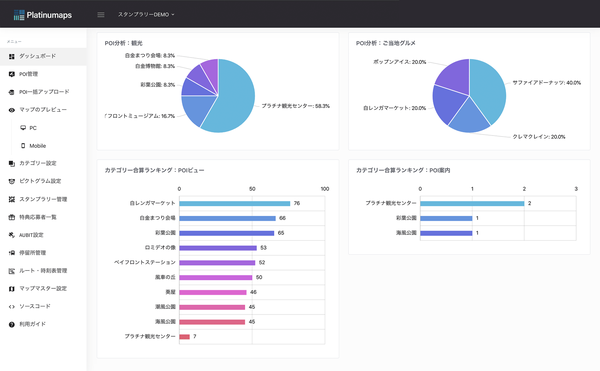Click the カテゴリー合算ランキング：POI案内 heading

tap(403, 170)
